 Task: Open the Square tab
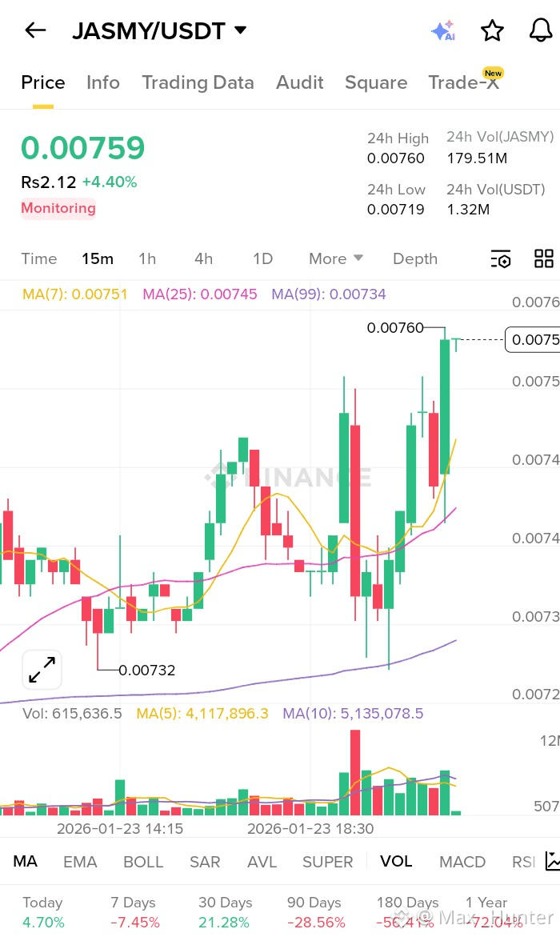coord(376,82)
